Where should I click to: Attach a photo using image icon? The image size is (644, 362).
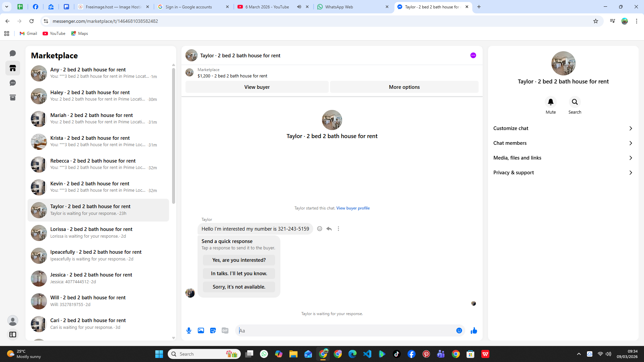pyautogui.click(x=201, y=330)
